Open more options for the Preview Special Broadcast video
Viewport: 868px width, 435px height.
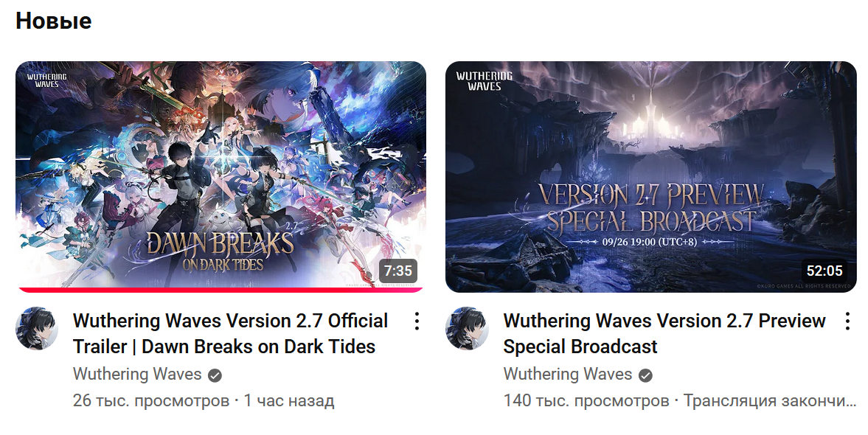(x=847, y=321)
